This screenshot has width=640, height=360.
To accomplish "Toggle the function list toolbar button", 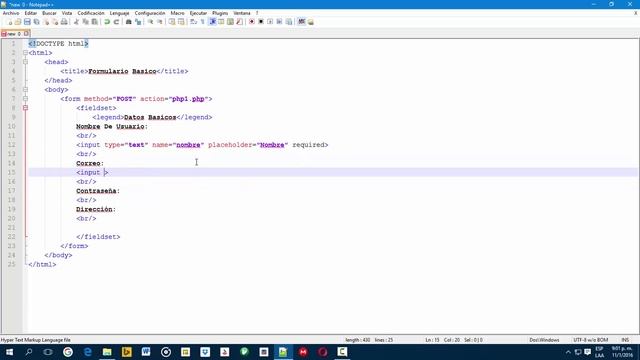I will 240,22.
